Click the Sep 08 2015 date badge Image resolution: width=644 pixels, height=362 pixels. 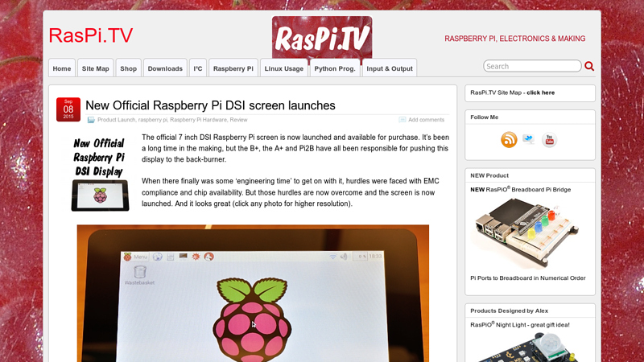pos(68,109)
